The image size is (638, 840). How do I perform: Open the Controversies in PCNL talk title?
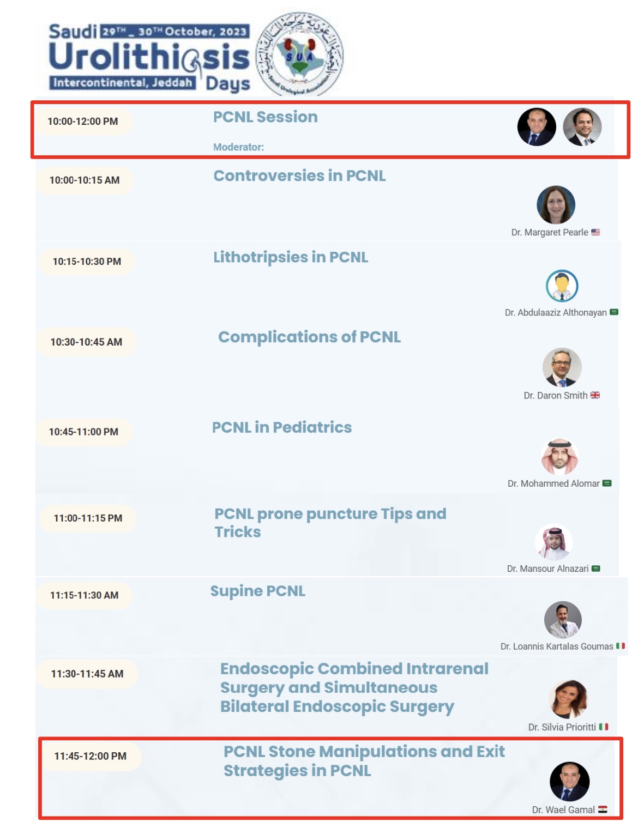[x=299, y=176]
